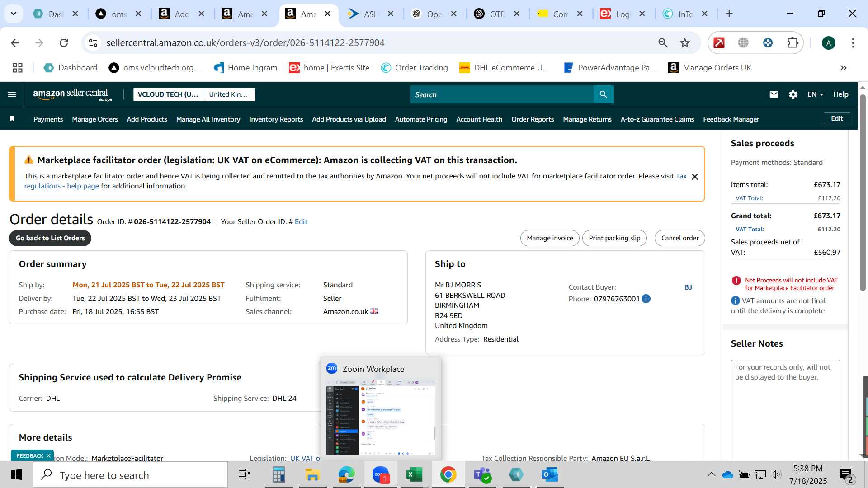
Task: Open the Payments menu item
Action: (x=48, y=119)
